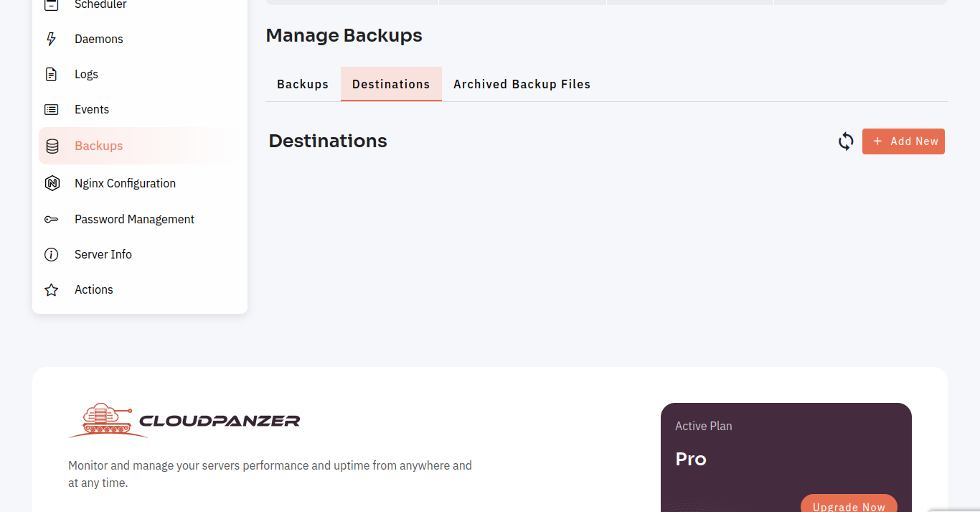
Task: Click the plus icon in Add New
Action: click(x=877, y=141)
